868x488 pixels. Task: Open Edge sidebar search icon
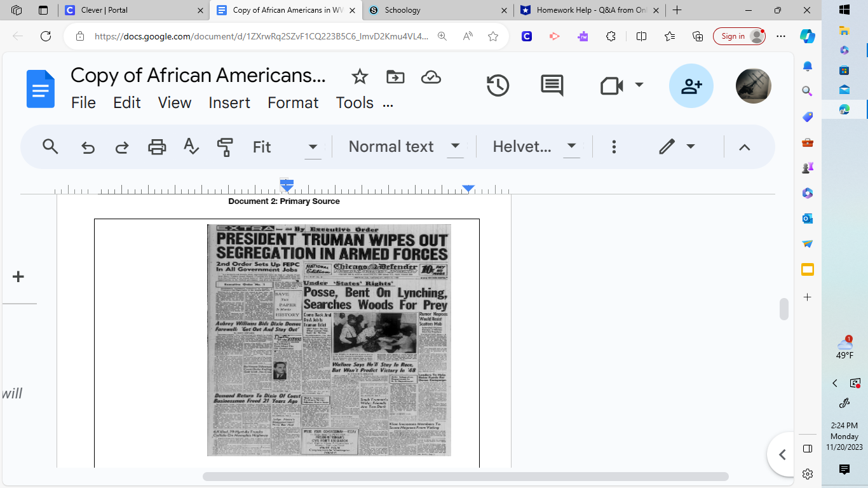click(x=808, y=91)
